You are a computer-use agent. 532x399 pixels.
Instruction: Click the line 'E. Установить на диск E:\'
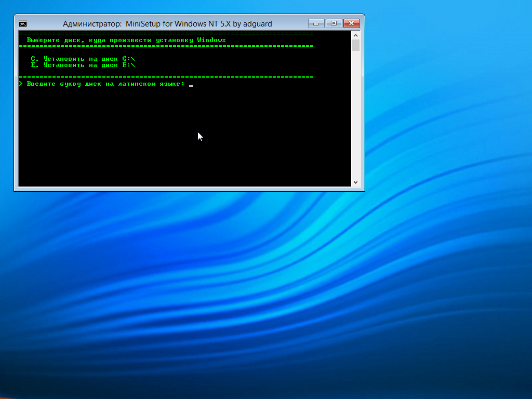click(x=83, y=65)
